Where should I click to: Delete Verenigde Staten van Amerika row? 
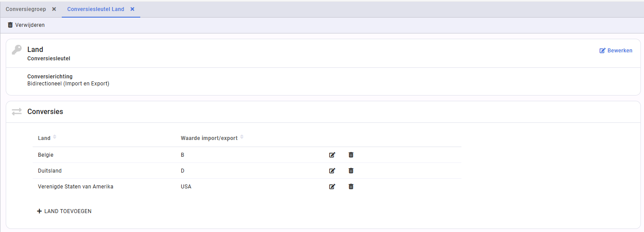pyautogui.click(x=351, y=187)
